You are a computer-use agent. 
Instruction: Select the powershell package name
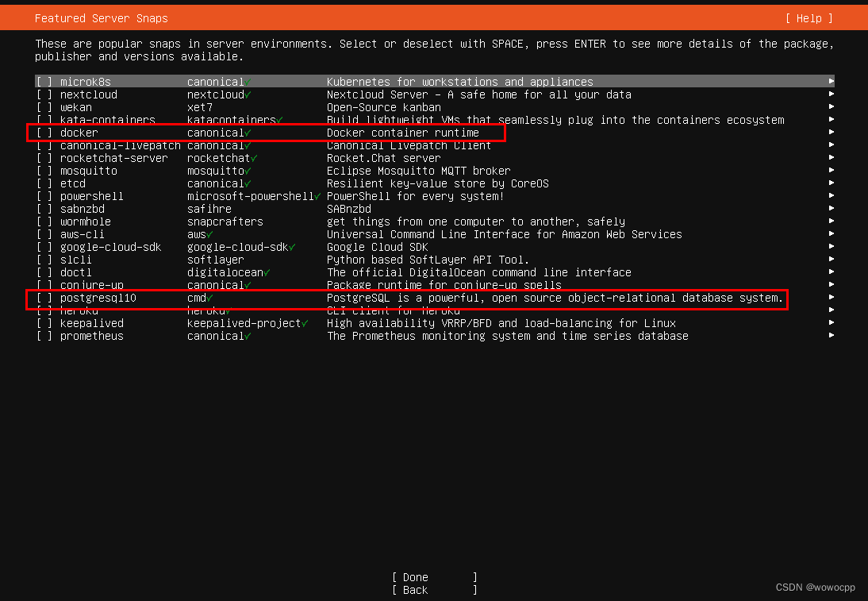click(92, 197)
